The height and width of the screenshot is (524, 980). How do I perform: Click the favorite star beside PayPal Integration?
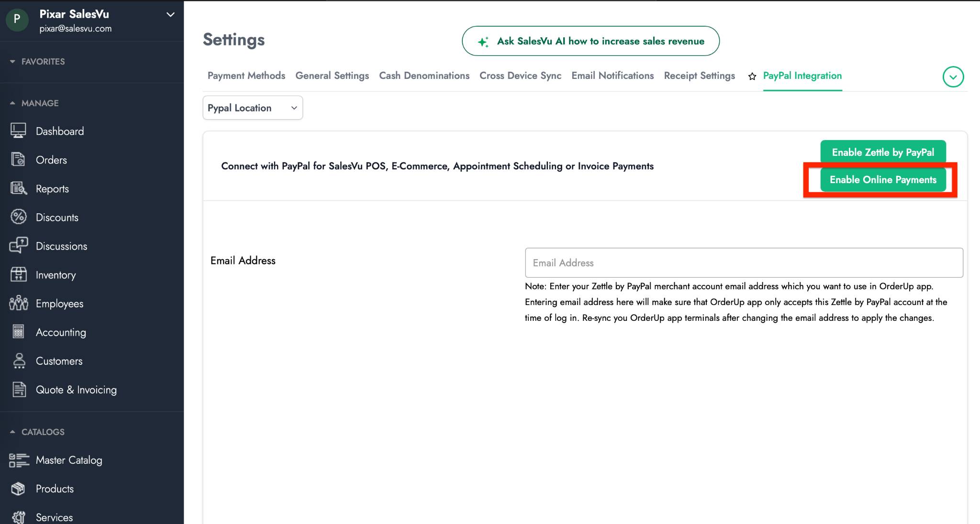coord(752,76)
